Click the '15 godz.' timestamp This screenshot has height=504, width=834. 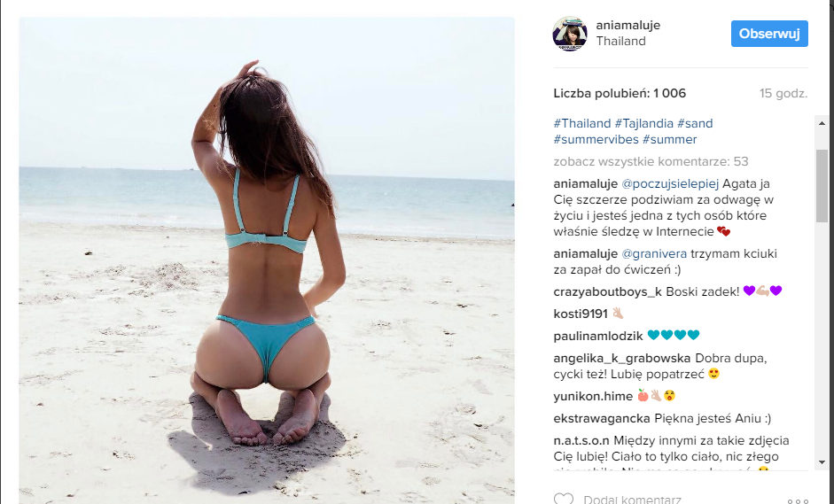click(x=783, y=94)
